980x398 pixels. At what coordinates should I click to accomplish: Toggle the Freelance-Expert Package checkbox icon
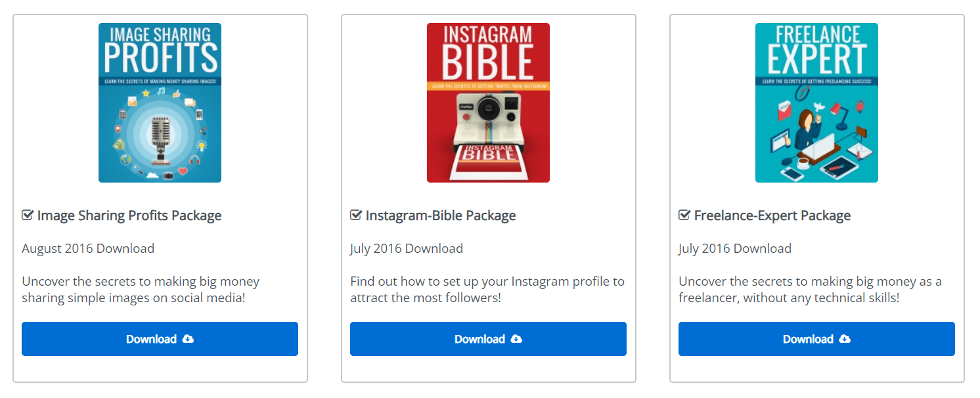tap(684, 215)
